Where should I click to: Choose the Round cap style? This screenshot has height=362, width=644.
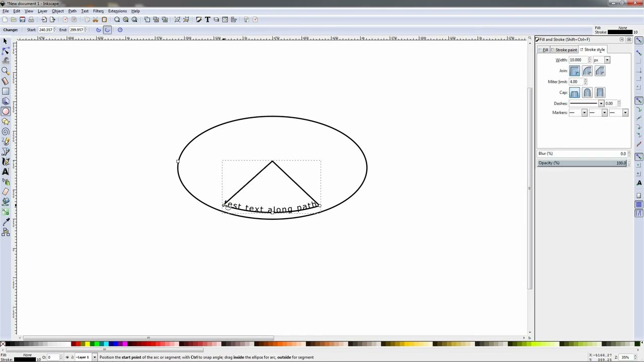click(x=587, y=93)
